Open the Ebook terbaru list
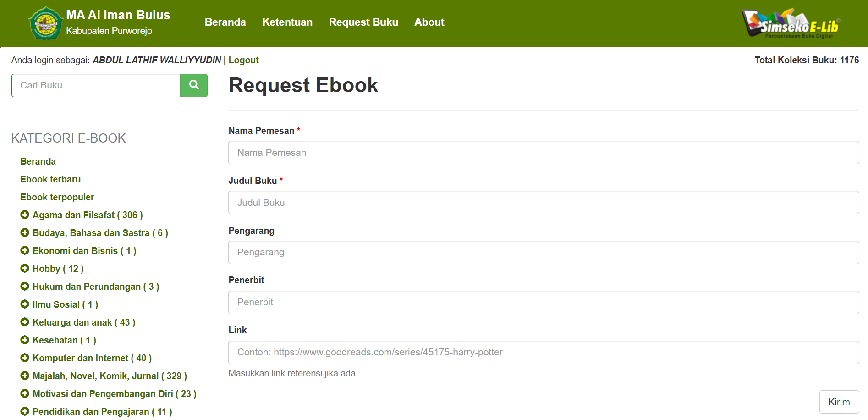 [x=50, y=179]
